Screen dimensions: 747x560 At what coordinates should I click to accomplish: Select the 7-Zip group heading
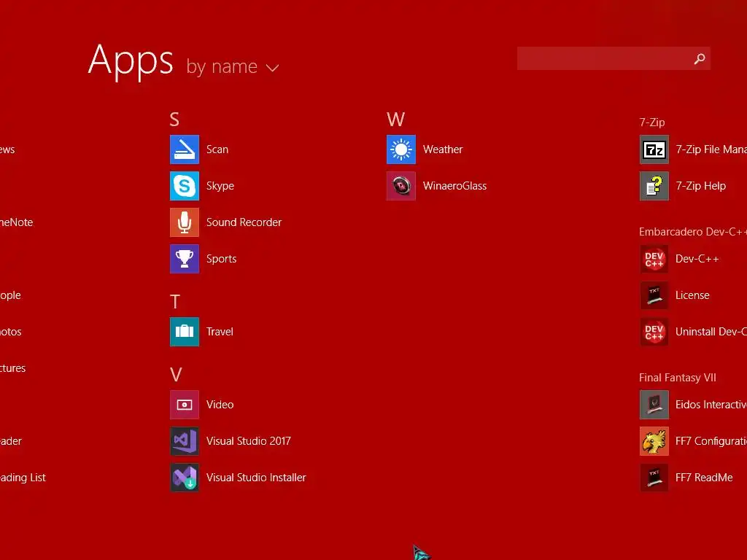[652, 122]
